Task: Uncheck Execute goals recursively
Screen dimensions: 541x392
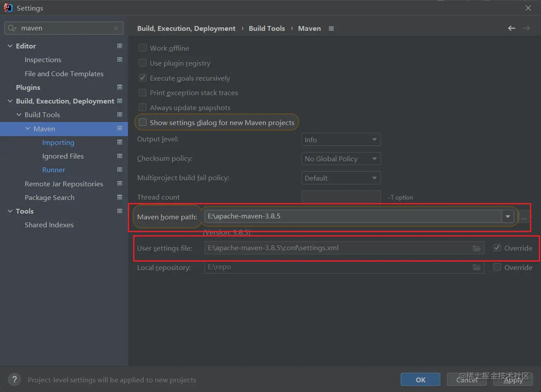Action: (142, 78)
